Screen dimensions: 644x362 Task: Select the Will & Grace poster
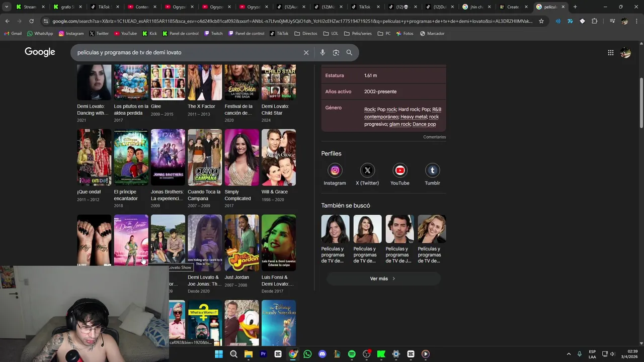pos(279,157)
